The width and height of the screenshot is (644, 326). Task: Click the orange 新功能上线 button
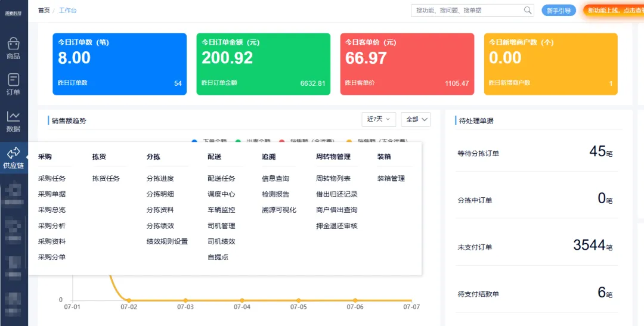pos(614,11)
